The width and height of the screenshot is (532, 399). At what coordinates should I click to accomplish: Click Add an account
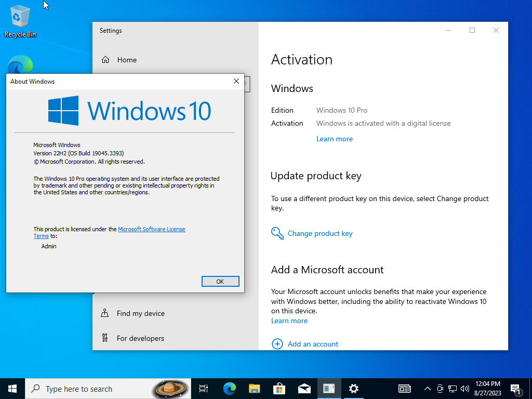point(305,344)
